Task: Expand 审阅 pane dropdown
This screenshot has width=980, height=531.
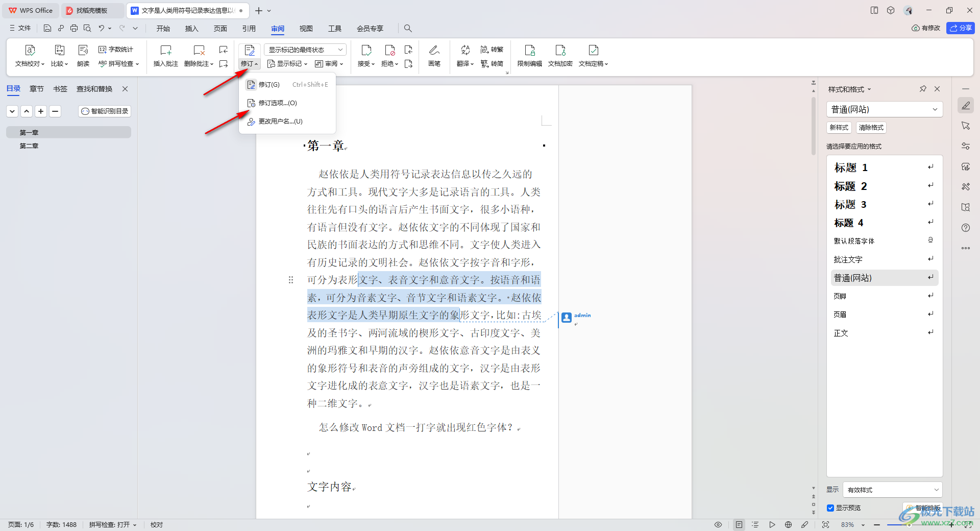Action: [329, 64]
